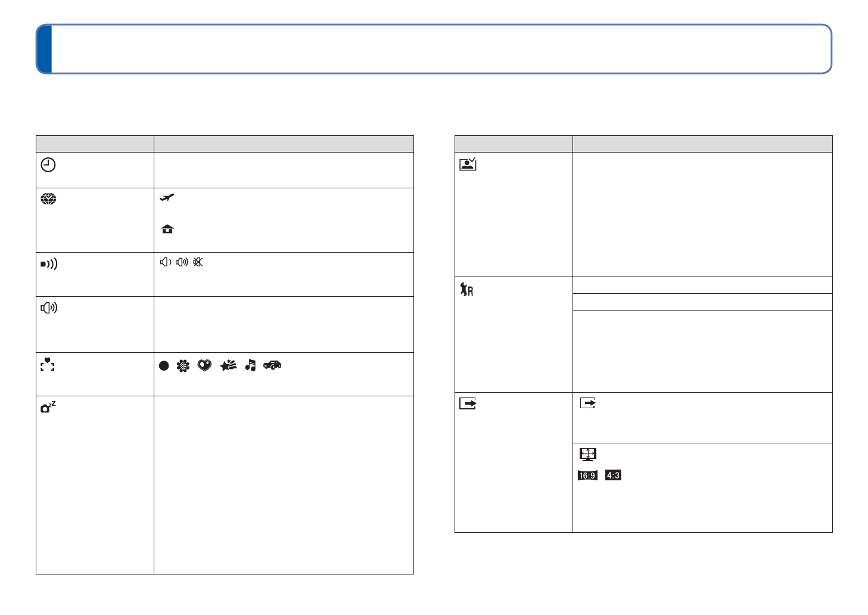Select the 4:3 aspect ratio badge
Screen dimensions: 868x615
tap(613, 476)
